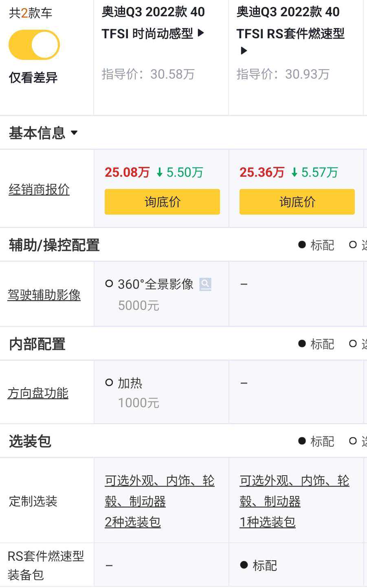The height and width of the screenshot is (588, 367).
Task: Open 经销商报价 explanation link
Action: click(x=39, y=189)
